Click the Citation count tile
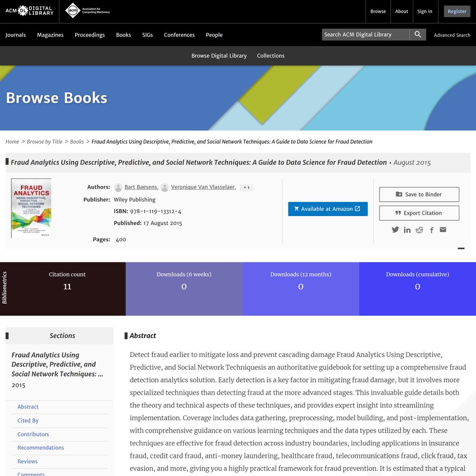This screenshot has width=476, height=476. [67, 289]
